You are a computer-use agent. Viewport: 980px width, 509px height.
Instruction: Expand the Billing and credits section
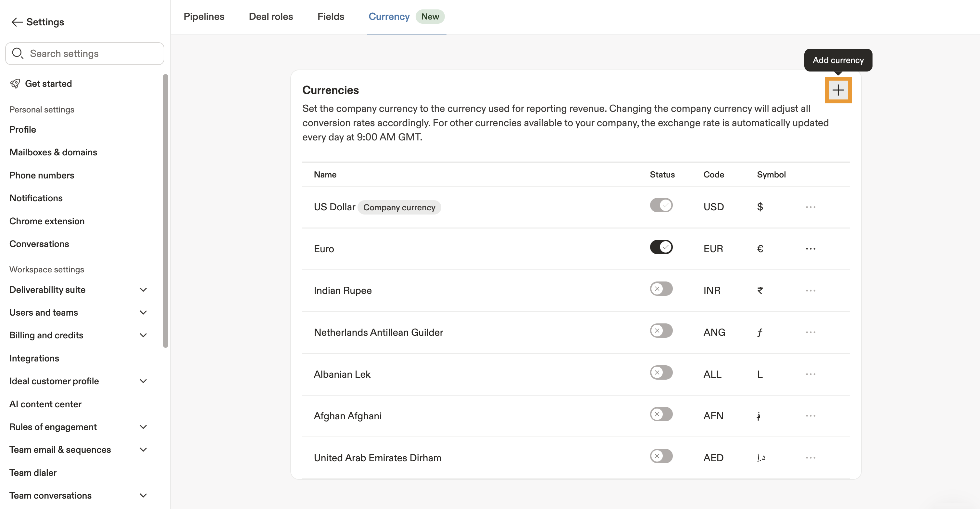click(143, 335)
